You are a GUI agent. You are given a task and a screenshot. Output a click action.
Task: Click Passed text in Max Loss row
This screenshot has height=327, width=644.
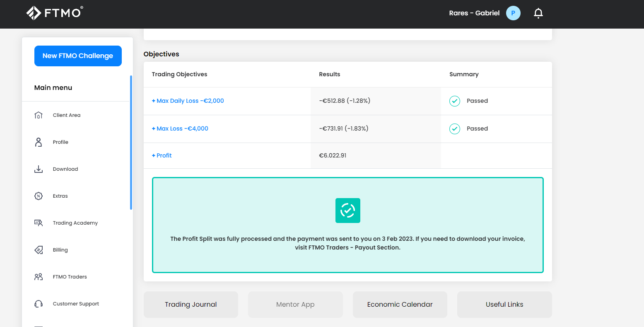click(x=477, y=128)
